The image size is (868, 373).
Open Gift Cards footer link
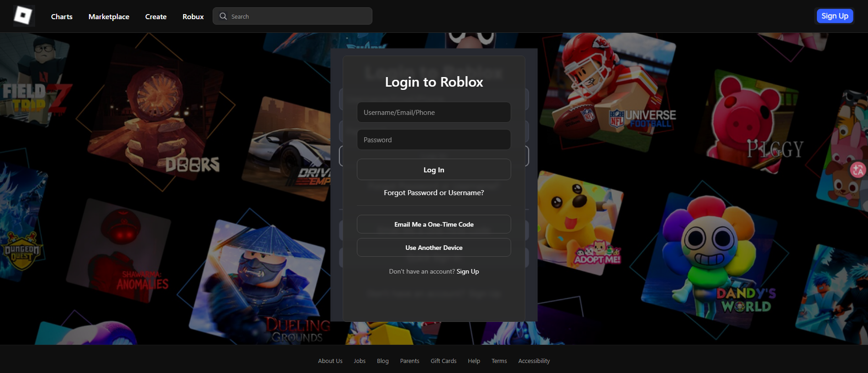point(444,361)
